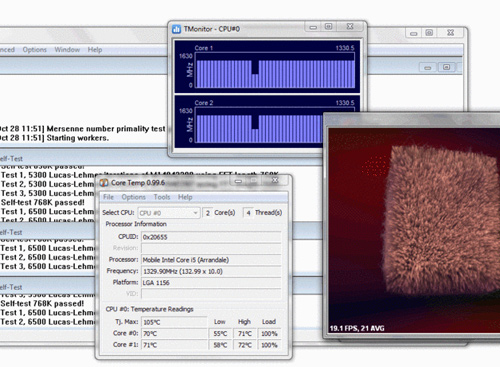Open the Help menu in Core Temp
Viewport: 500px width, 367px height.
point(185,197)
